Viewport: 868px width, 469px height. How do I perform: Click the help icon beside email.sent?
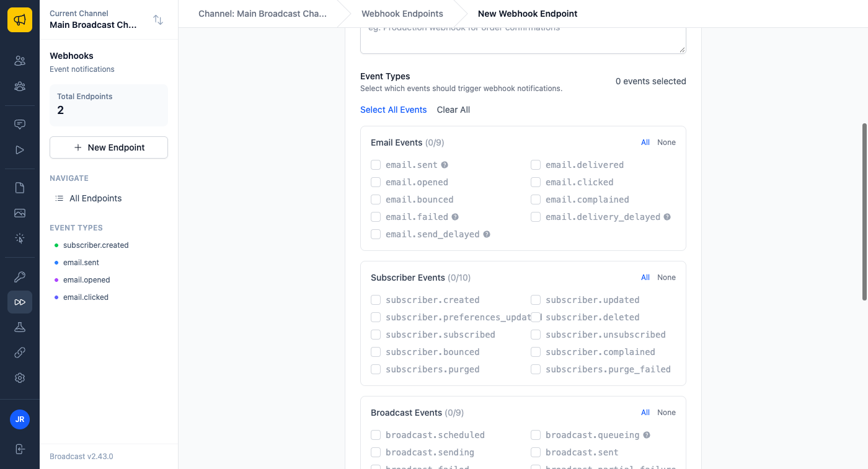tap(445, 165)
